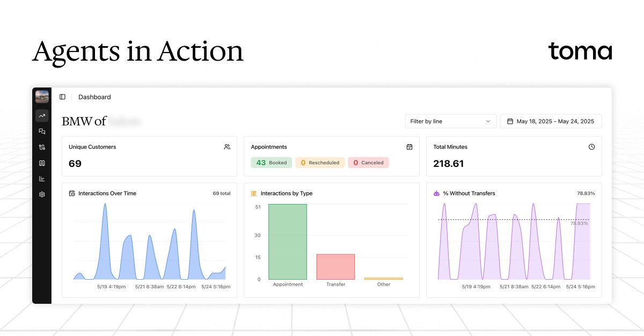This screenshot has height=336, width=644.
Task: Click the Appointment axis label
Action: 288,284
